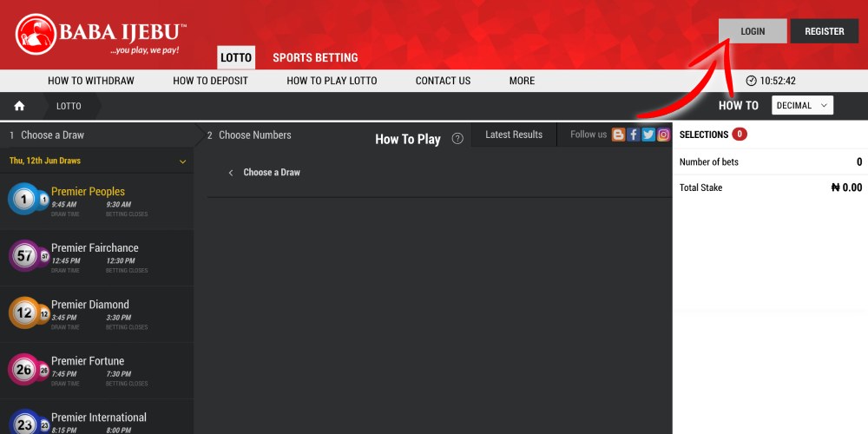Click the SELECTIONS count badge
Viewport: 868px width, 434px height.
click(739, 134)
